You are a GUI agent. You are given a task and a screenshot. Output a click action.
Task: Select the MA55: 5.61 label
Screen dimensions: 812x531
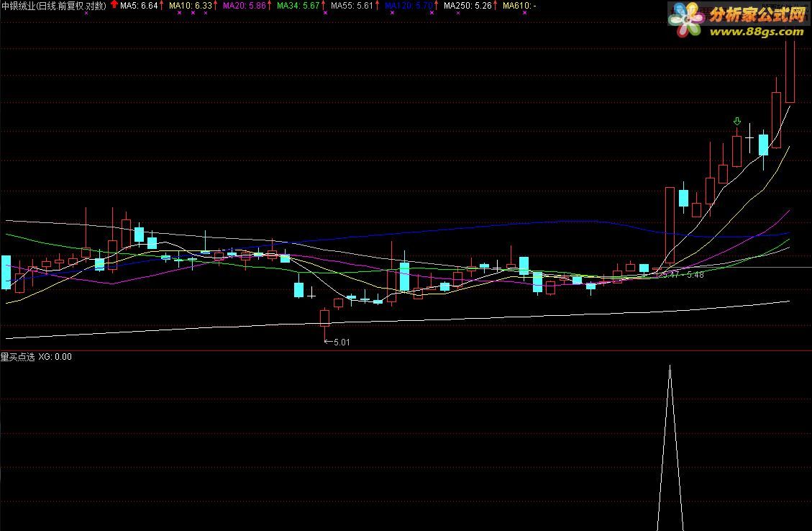[x=352, y=6]
